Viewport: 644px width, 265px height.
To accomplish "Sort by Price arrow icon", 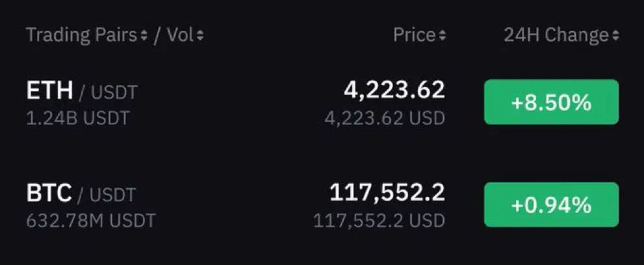I will coord(442,36).
